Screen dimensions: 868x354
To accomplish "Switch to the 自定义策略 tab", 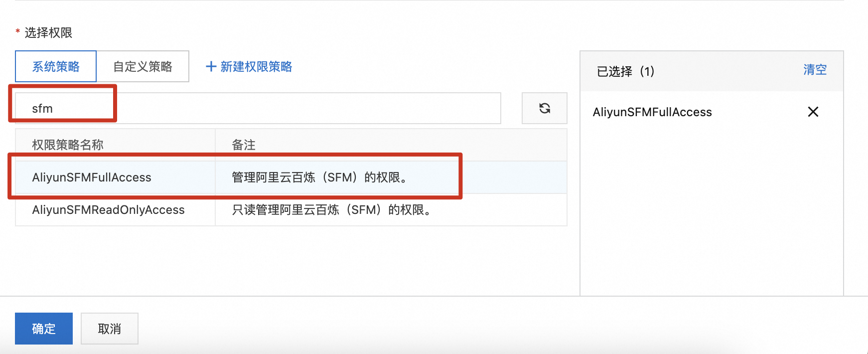I will tap(143, 66).
